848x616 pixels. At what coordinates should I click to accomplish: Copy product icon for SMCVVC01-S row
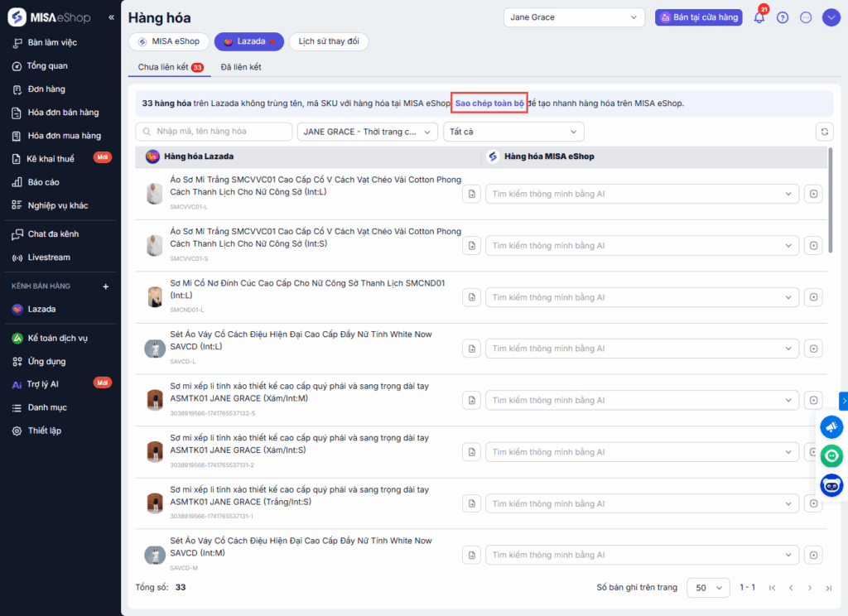(471, 246)
